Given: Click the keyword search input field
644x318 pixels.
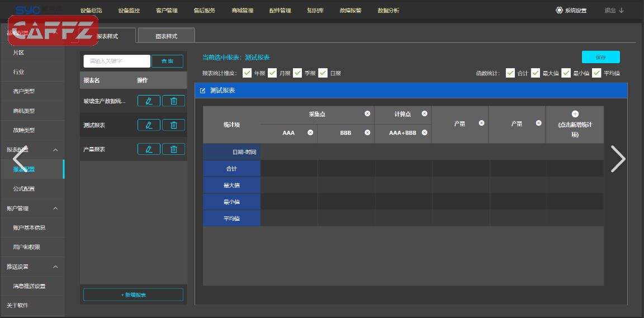Looking at the screenshot, I should click(117, 61).
